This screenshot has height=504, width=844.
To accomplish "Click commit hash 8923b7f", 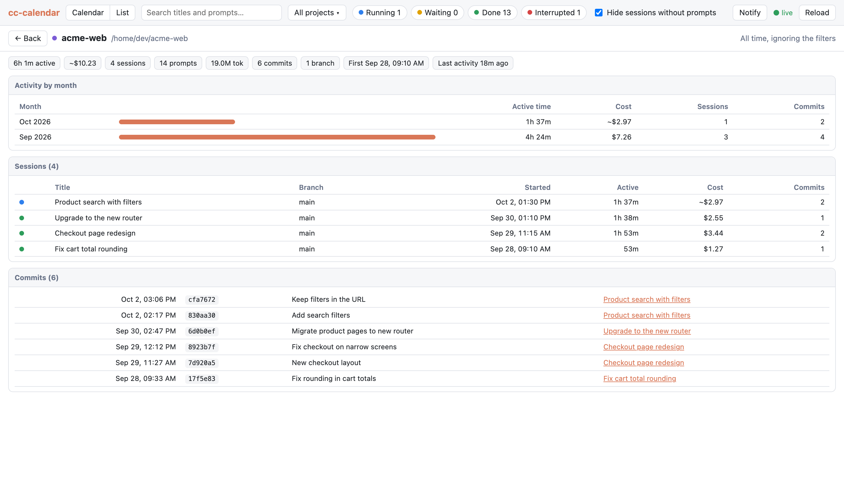I will [202, 347].
